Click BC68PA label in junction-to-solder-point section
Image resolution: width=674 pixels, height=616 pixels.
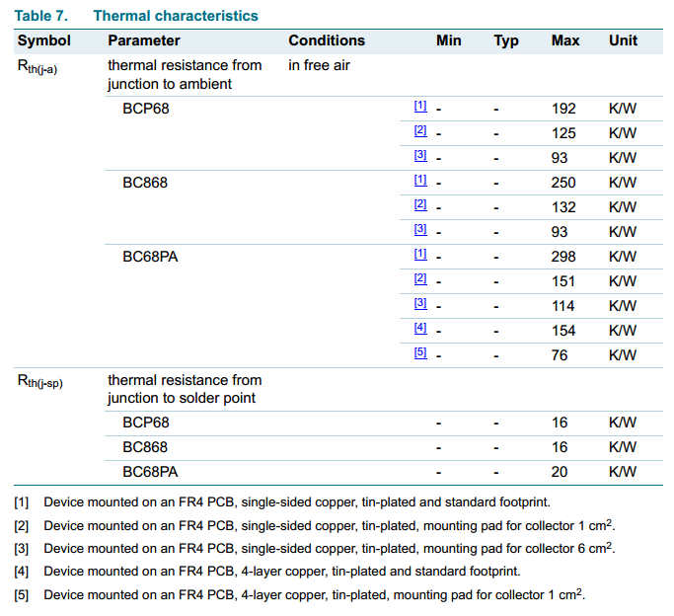click(x=150, y=472)
